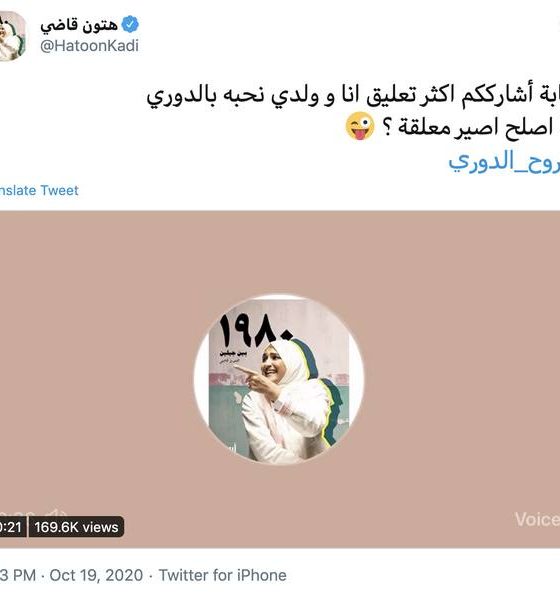Click the 1980 Arabic numerals on cover

coord(256,331)
